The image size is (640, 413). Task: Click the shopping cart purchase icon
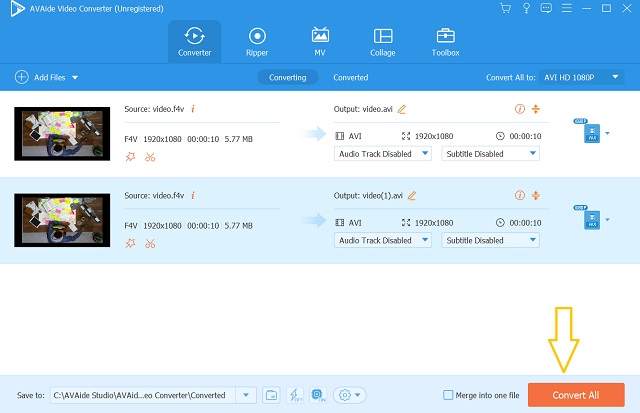point(505,8)
